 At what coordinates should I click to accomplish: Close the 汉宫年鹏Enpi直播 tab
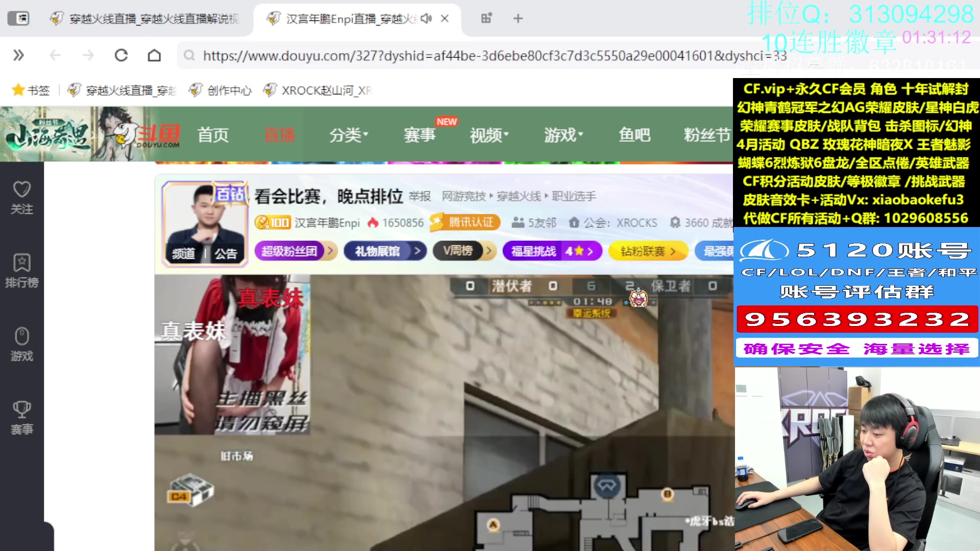tap(445, 18)
